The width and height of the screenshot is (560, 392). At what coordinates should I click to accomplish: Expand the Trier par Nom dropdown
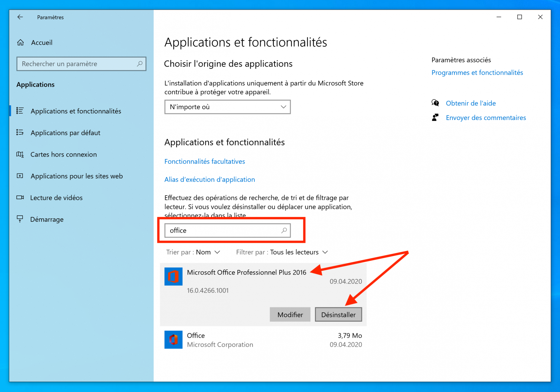click(208, 252)
